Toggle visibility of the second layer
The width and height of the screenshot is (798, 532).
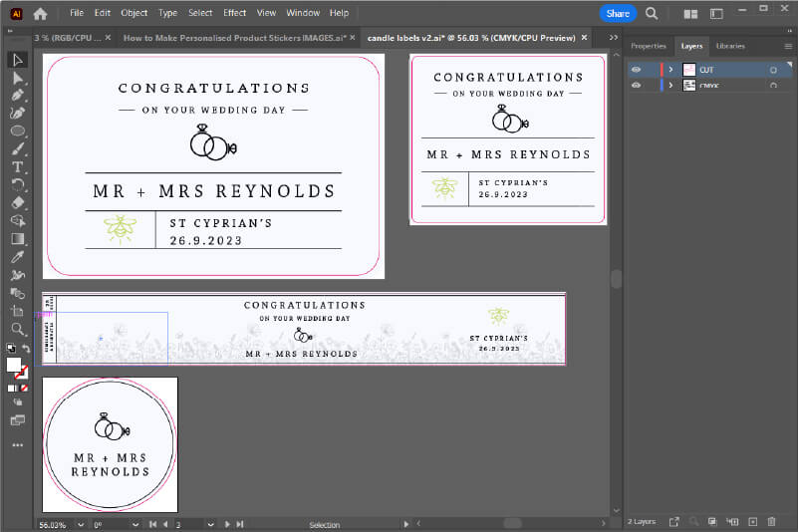click(636, 86)
